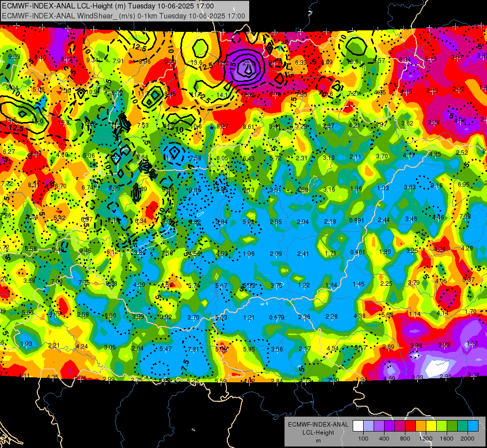Click 'ECMWF-INDEX-ANAL' text in the legend box
The image size is (487, 448).
coord(318,425)
